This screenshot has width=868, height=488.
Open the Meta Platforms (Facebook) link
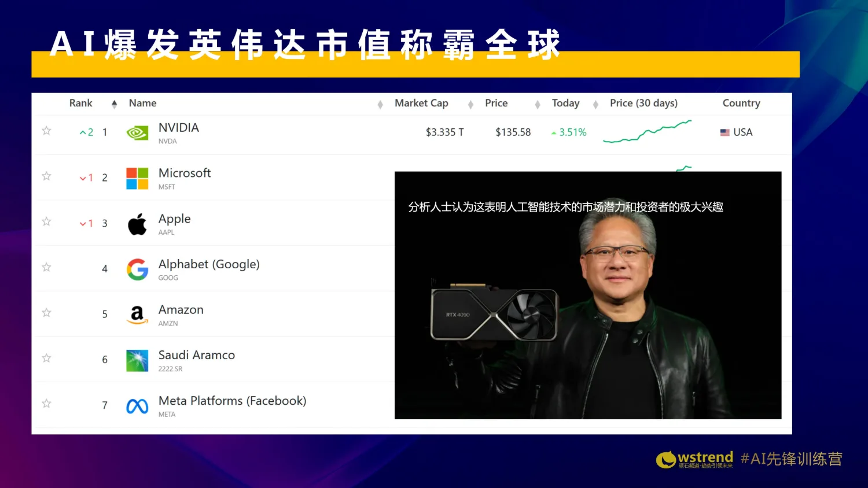(232, 401)
